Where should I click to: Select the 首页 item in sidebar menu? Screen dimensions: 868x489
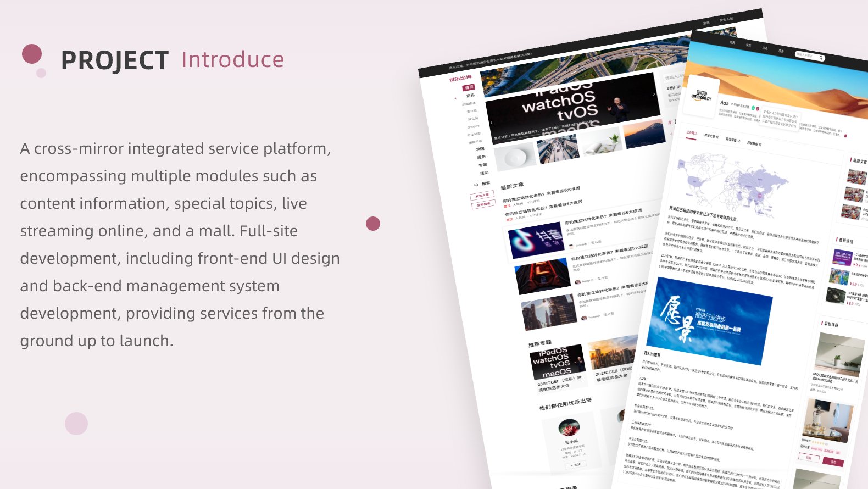[x=469, y=88]
